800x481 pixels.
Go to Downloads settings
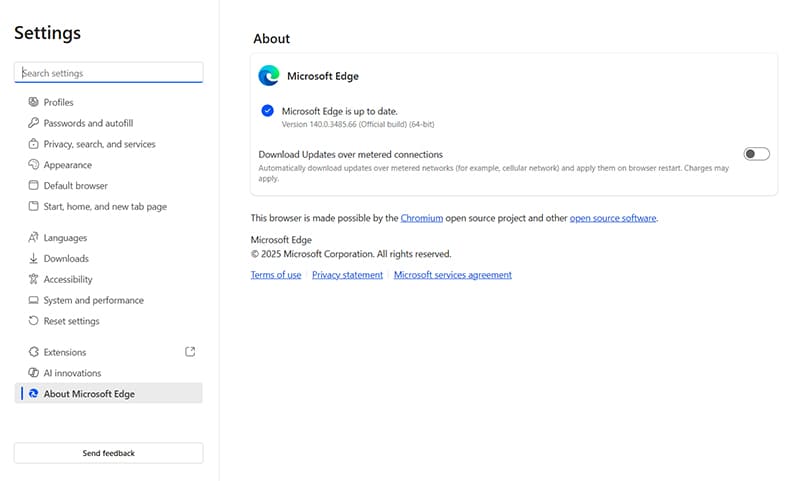(x=109, y=259)
